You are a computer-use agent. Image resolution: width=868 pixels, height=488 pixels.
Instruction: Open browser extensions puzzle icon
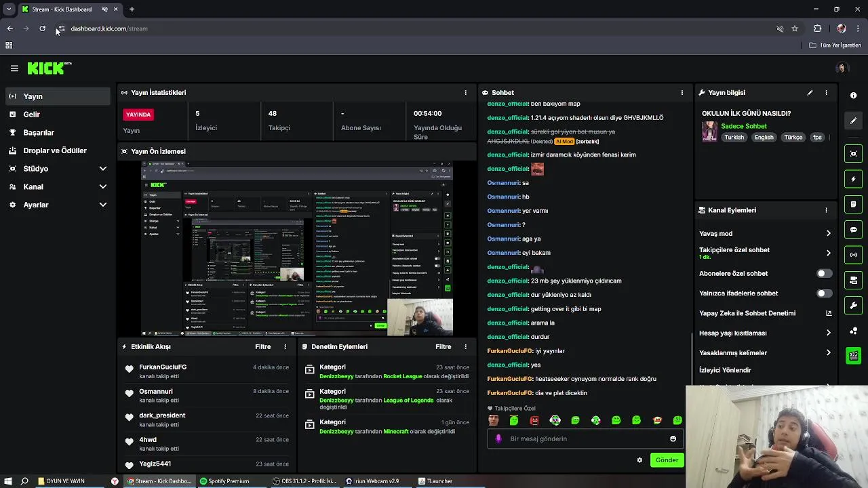(x=817, y=28)
